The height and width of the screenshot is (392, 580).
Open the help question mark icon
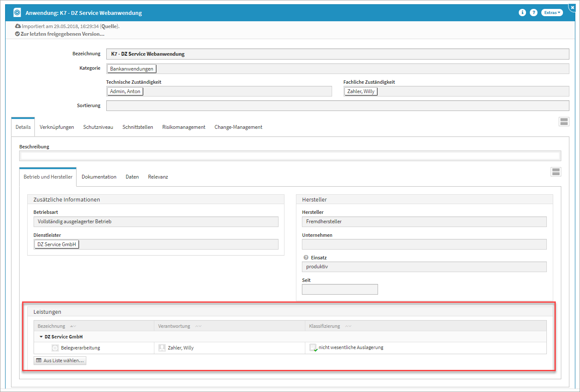(x=534, y=13)
